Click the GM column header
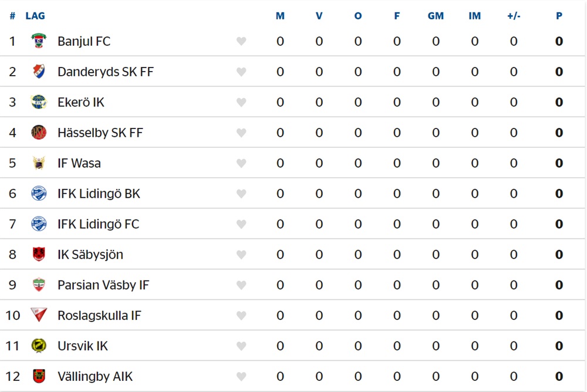Viewport: 587px width, 392px height. (436, 16)
